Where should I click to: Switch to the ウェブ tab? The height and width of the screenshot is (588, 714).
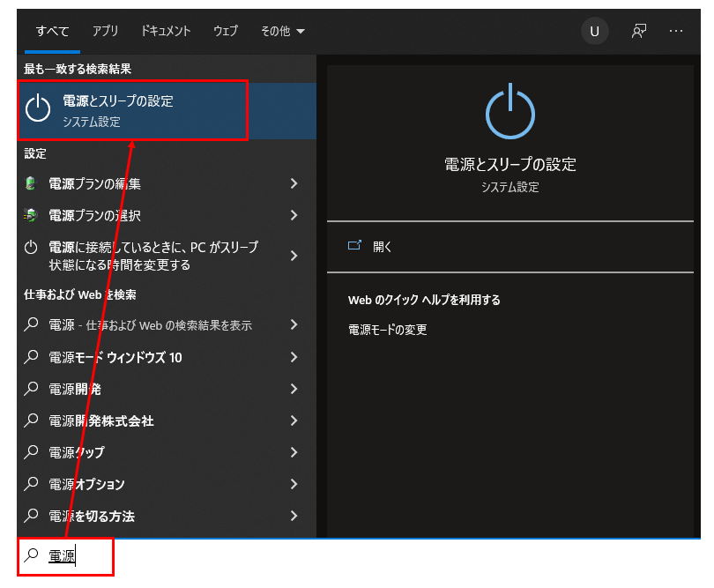(226, 31)
